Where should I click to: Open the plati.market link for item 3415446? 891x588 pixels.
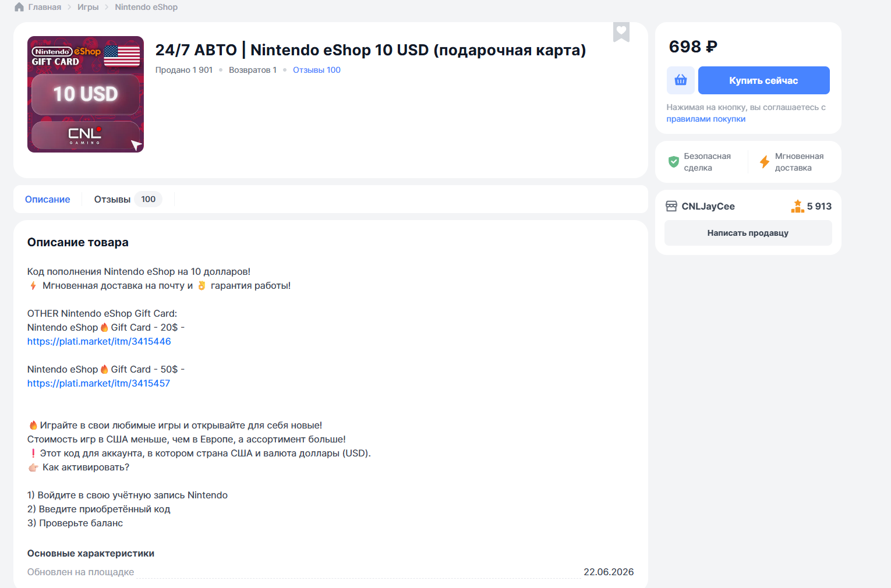99,341
